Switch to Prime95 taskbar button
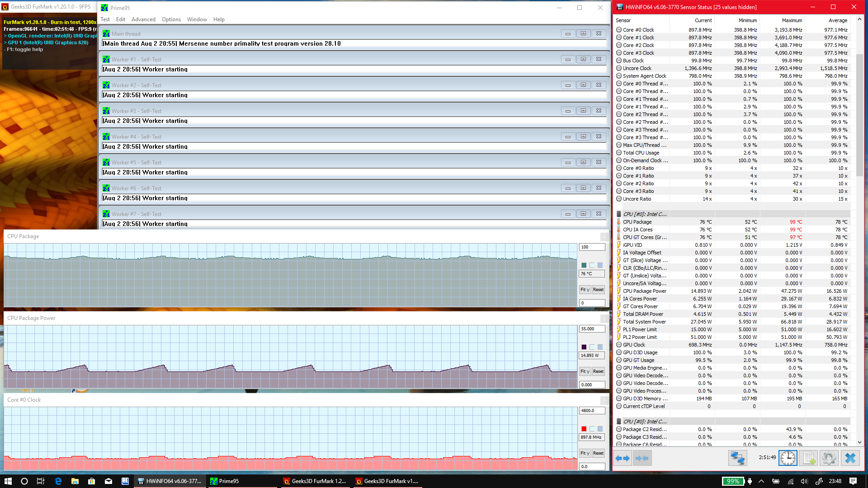868x488 pixels. click(242, 481)
